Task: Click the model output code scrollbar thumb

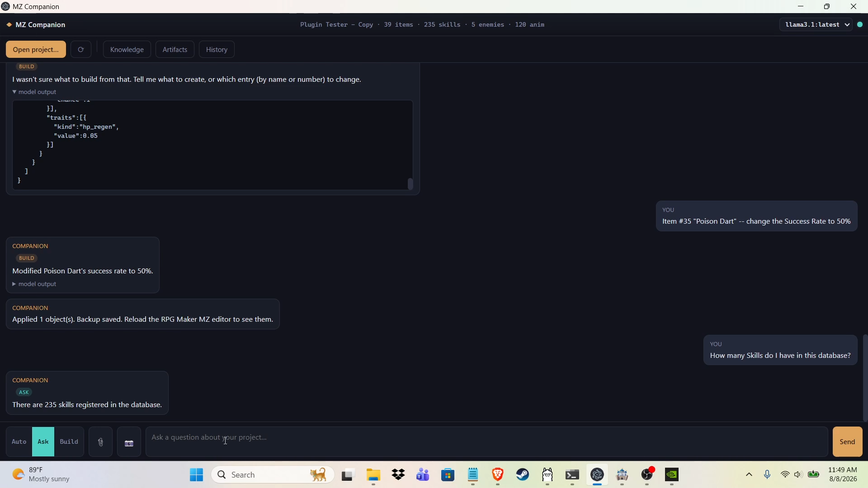Action: coord(410,184)
